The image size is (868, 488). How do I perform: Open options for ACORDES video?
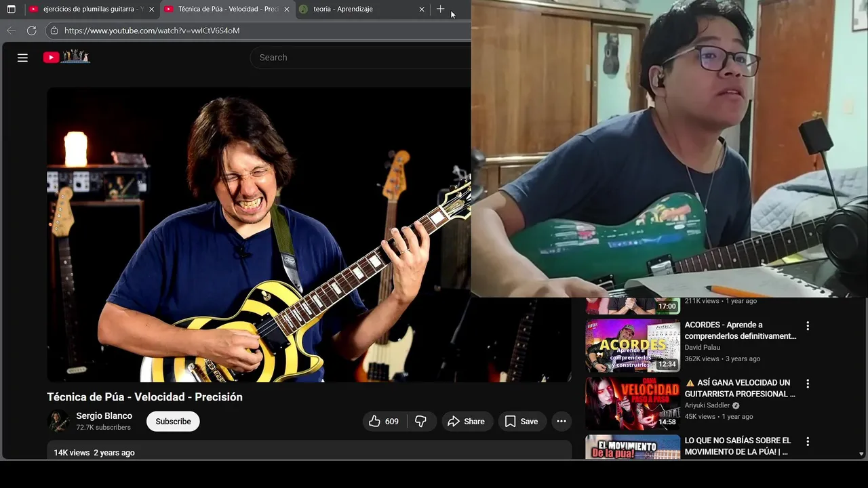click(808, 326)
